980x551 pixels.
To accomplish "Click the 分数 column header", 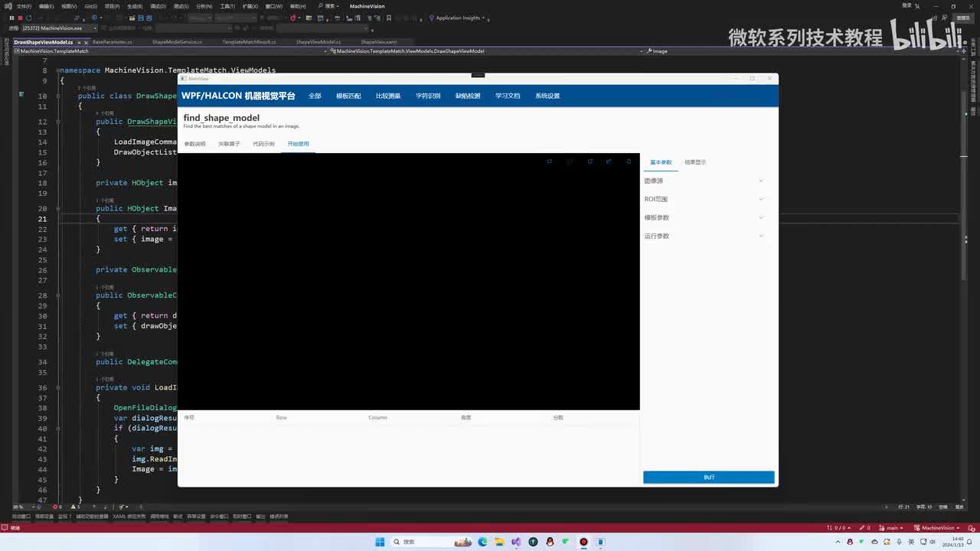I will (x=558, y=418).
